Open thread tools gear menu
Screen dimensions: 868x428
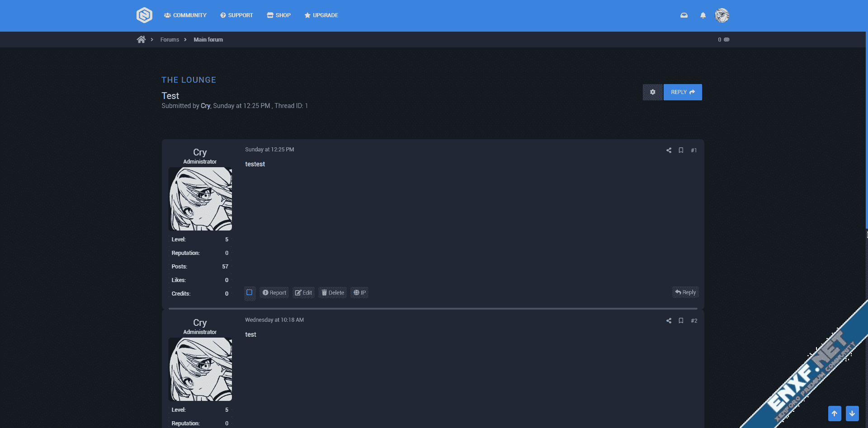[652, 92]
